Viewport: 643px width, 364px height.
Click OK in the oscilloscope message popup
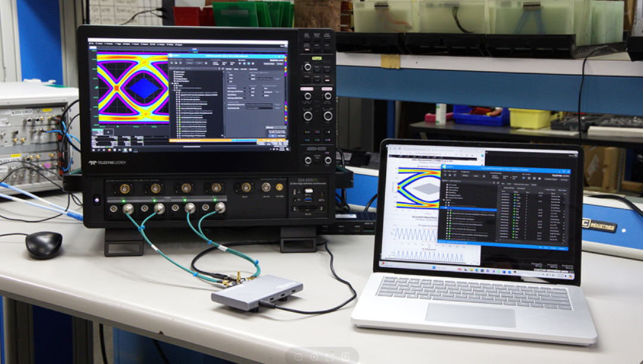pos(272,136)
